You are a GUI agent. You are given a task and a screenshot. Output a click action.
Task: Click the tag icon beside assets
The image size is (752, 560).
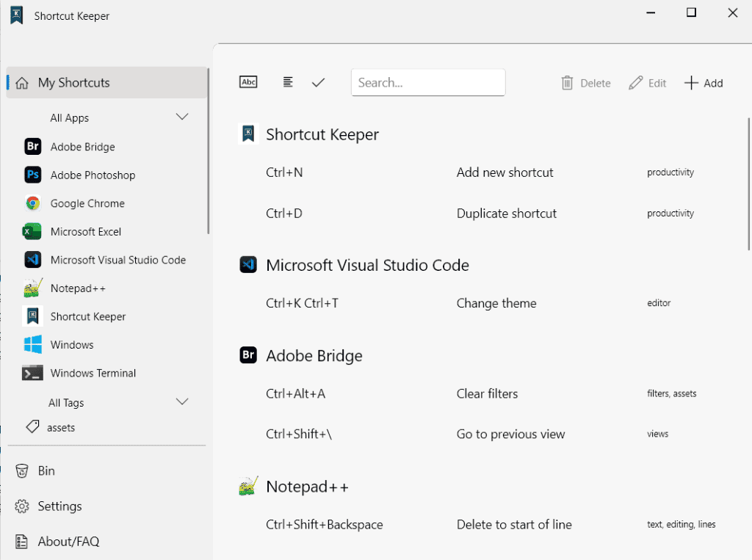pos(32,426)
